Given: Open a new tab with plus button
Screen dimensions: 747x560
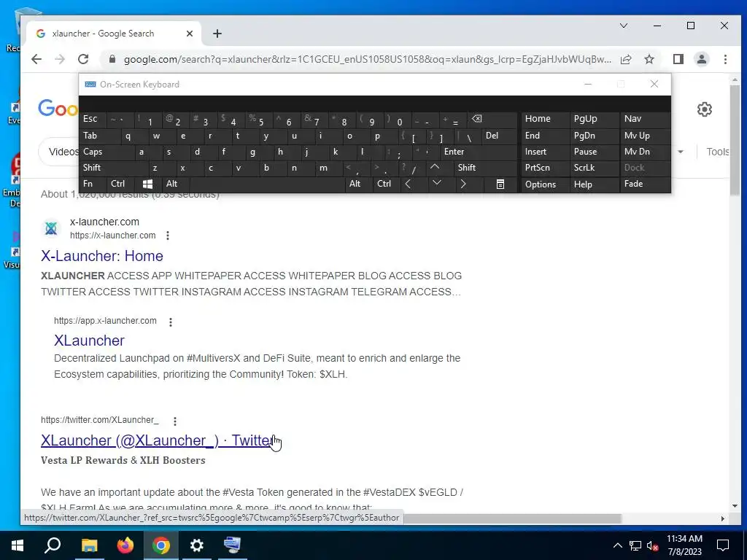Looking at the screenshot, I should click(x=217, y=34).
